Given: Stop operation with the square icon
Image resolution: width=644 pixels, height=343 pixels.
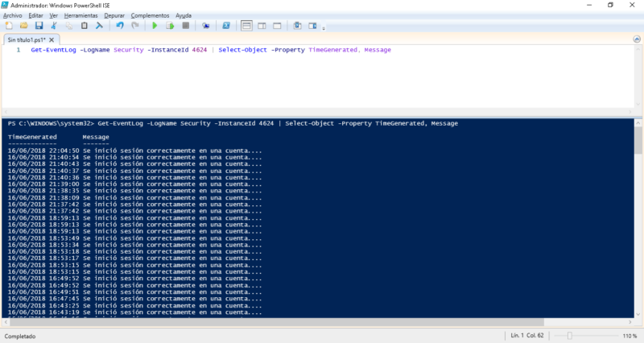Looking at the screenshot, I should point(185,26).
